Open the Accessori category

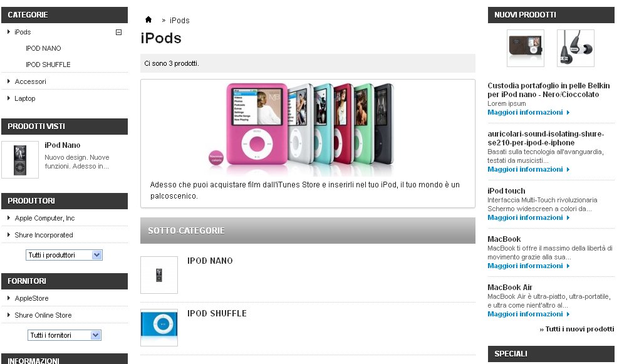click(x=31, y=81)
